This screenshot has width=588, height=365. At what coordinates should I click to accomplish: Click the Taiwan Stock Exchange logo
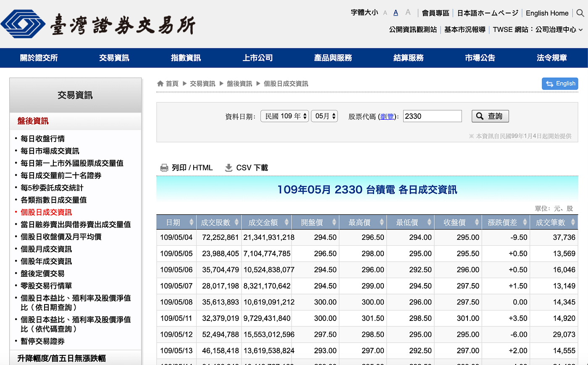pyautogui.click(x=98, y=24)
